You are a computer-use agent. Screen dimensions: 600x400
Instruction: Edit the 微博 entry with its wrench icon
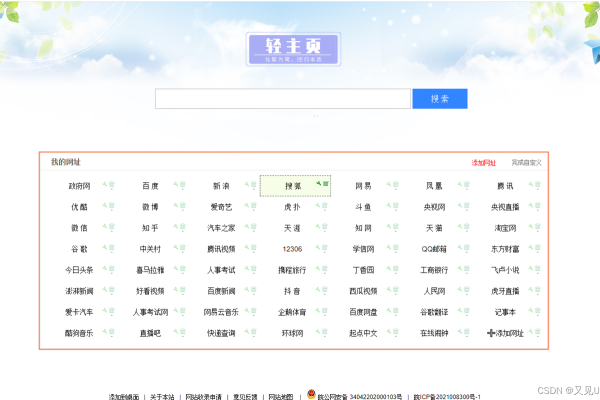pyautogui.click(x=176, y=206)
